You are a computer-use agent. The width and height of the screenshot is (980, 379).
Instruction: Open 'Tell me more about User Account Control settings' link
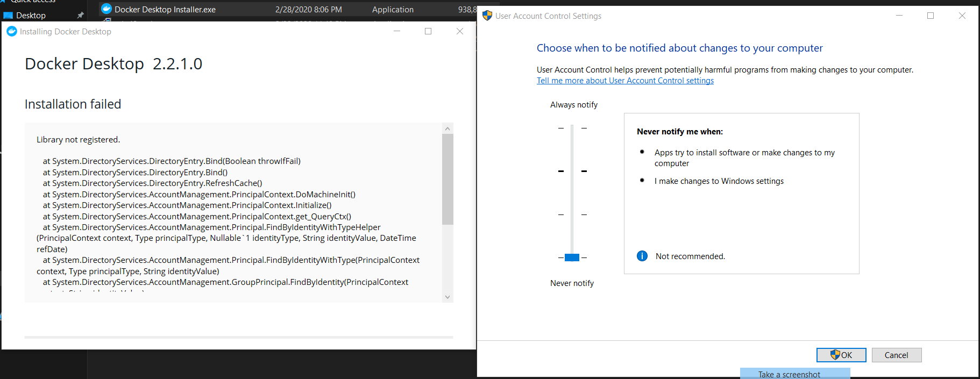point(625,81)
